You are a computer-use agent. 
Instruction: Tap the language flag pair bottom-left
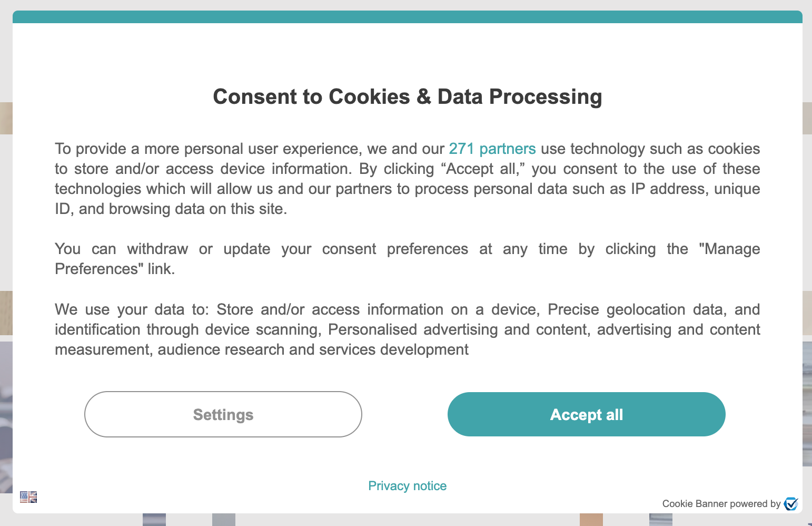point(27,496)
